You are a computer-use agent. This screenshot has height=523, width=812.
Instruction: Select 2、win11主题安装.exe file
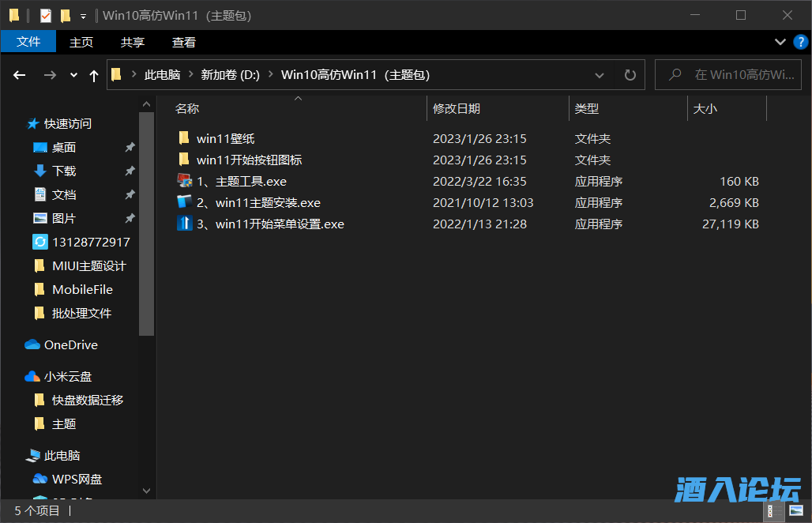tap(258, 203)
